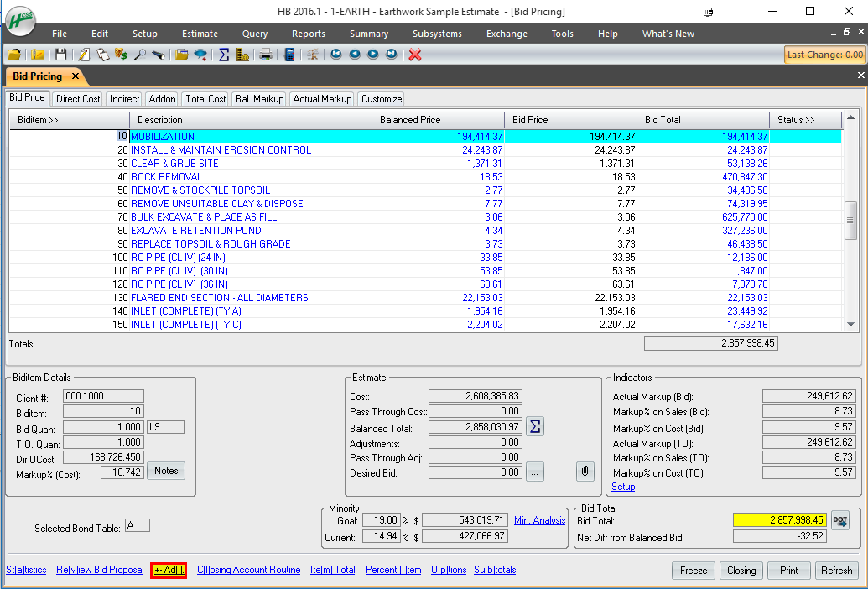
Task: Click the magnifying glass search icon
Action: coord(139,55)
